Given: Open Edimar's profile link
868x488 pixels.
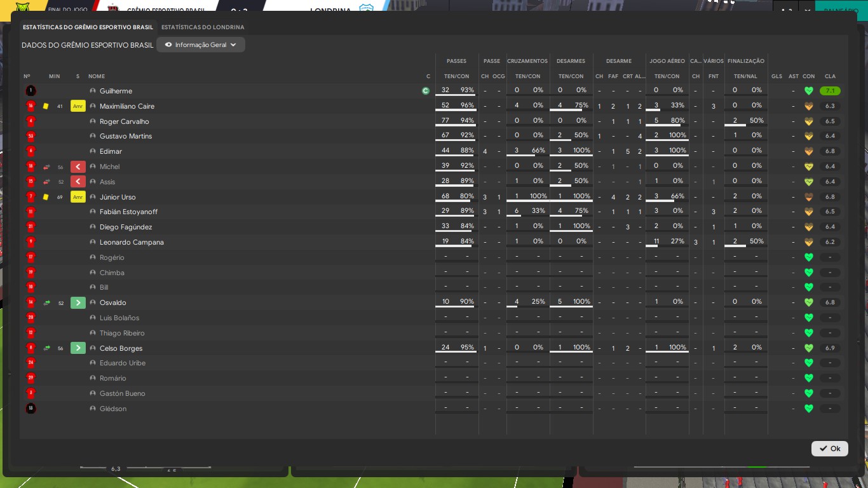Looking at the screenshot, I should point(111,151).
